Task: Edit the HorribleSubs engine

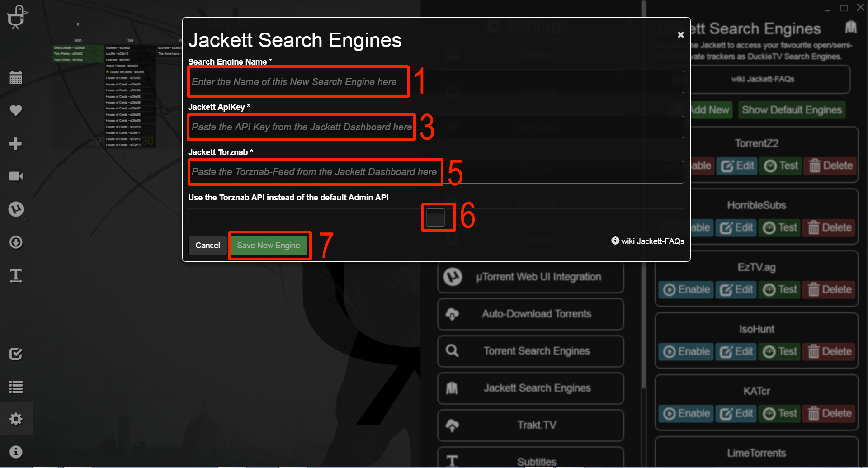Action: 736,228
